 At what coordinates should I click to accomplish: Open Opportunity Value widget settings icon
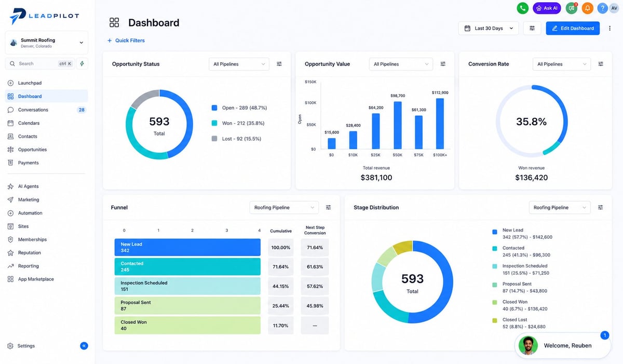coord(443,64)
